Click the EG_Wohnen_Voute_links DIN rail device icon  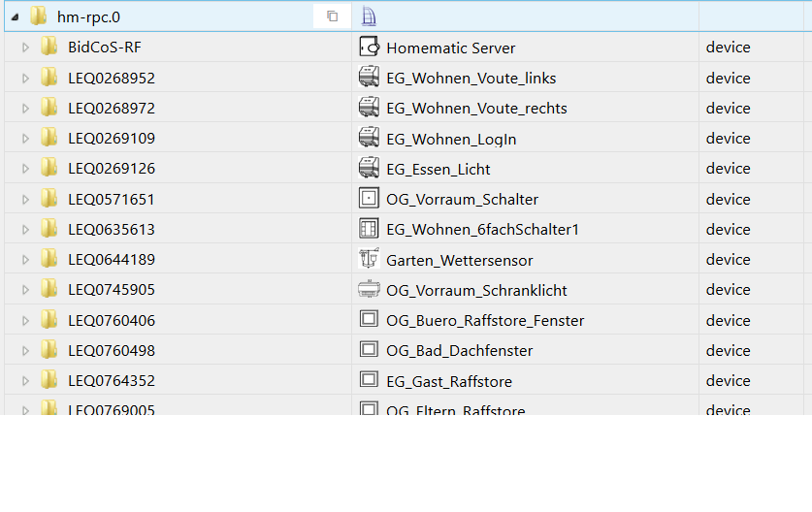point(369,77)
